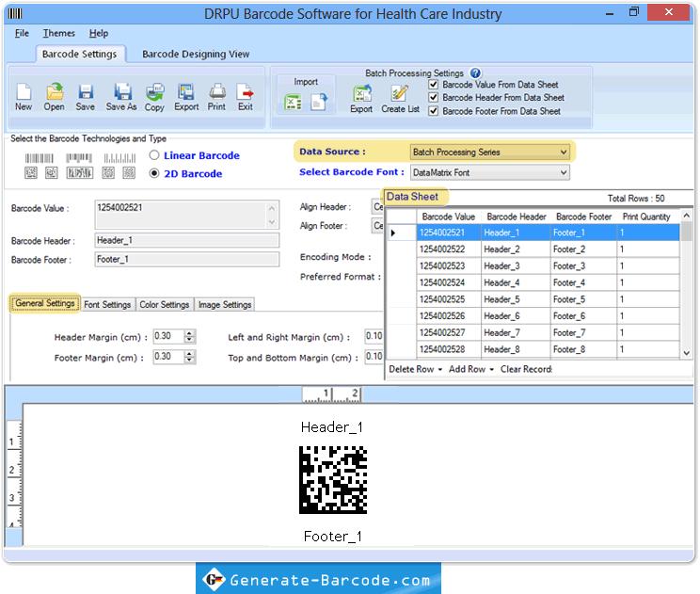Click the last 2D barcode sample icon
Image resolution: width=700 pixels, height=594 pixels.
(x=129, y=173)
